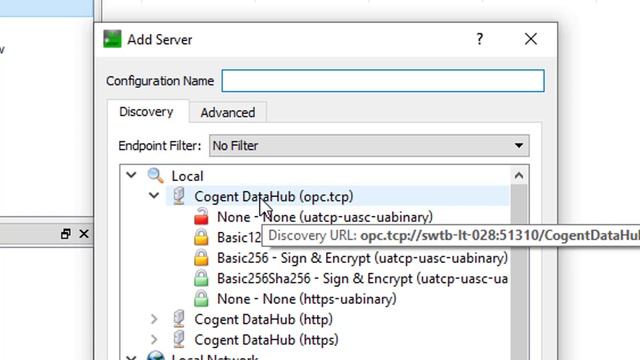Click the Basic128 endpoint lock icon
The image size is (640, 360).
tap(201, 237)
